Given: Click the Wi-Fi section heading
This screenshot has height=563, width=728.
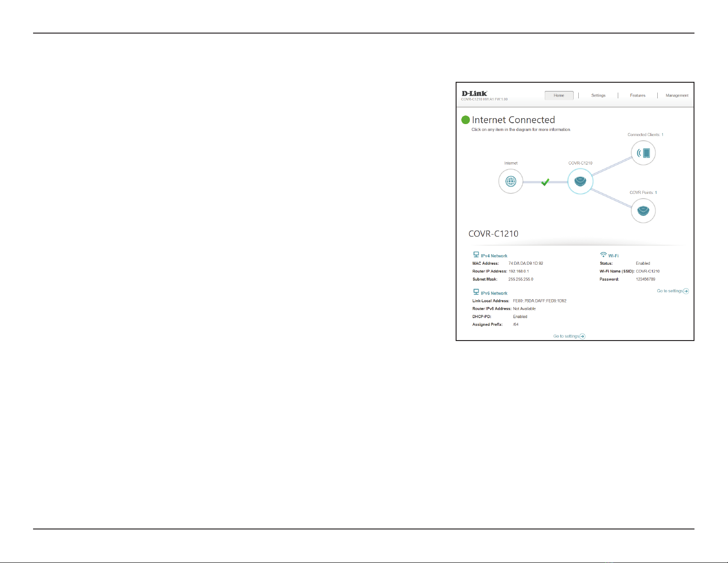Looking at the screenshot, I should 613,256.
